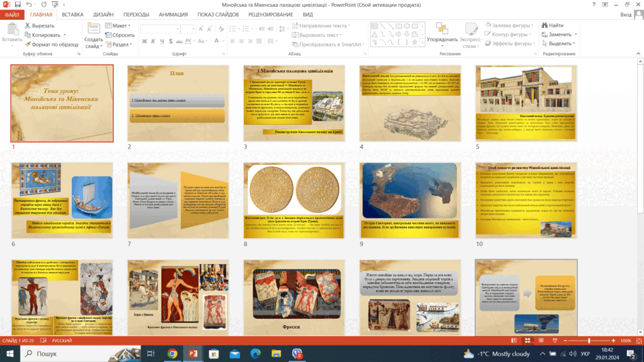Click the Сбросить reset button
This screenshot has width=644, height=362.
[x=120, y=35]
